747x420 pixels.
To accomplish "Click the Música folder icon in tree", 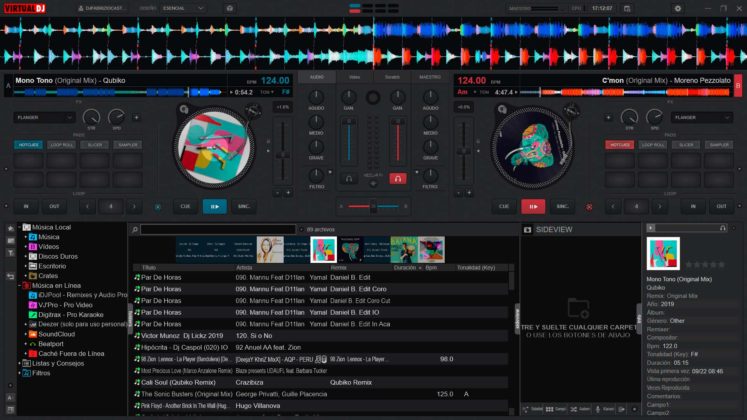I will [x=33, y=237].
